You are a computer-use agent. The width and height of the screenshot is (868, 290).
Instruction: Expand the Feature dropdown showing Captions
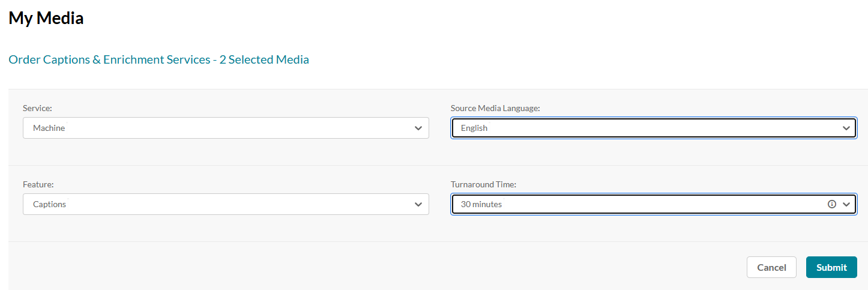click(x=226, y=204)
